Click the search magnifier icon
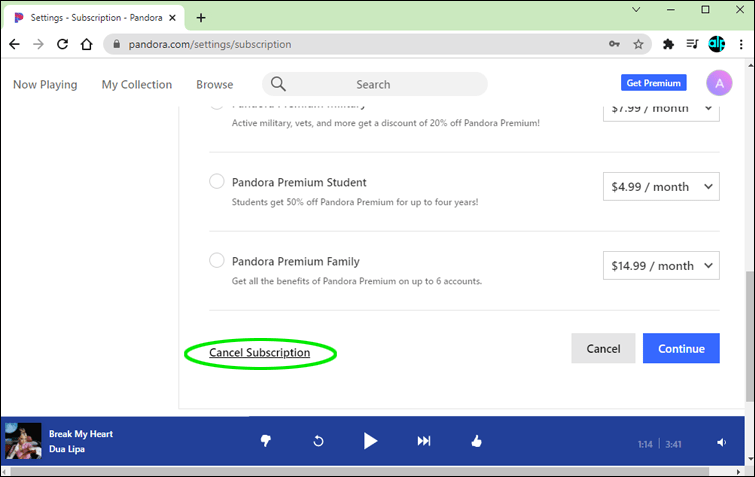 point(278,84)
